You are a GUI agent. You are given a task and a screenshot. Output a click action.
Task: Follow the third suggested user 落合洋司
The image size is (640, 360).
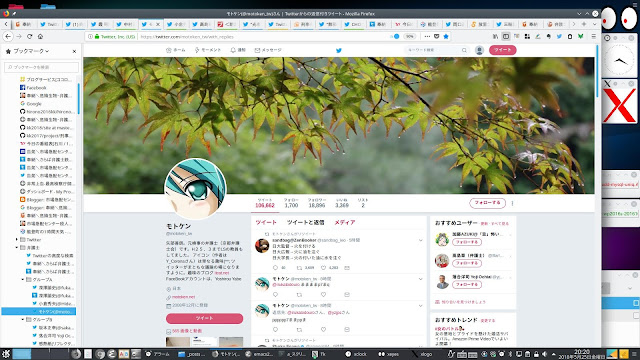(x=467, y=284)
